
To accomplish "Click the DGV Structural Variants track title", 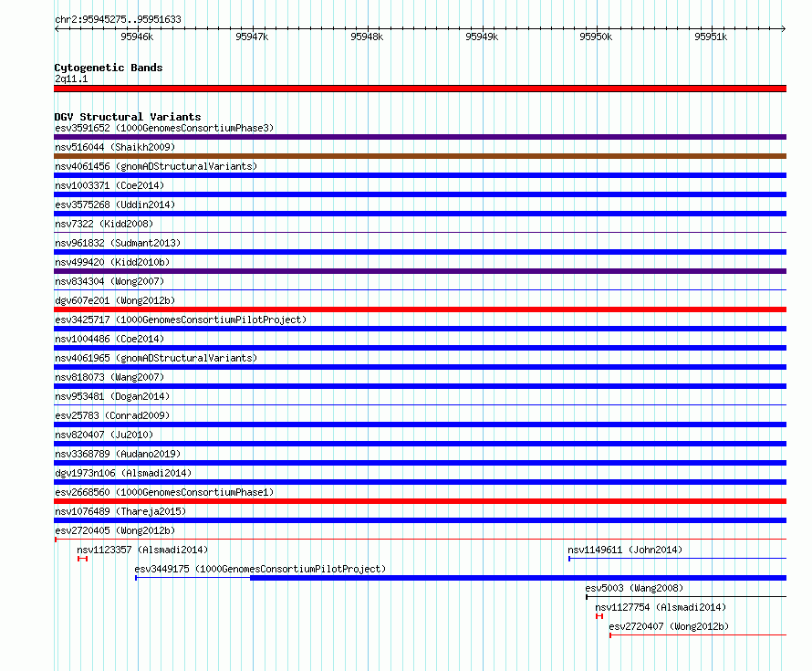I will click(128, 117).
